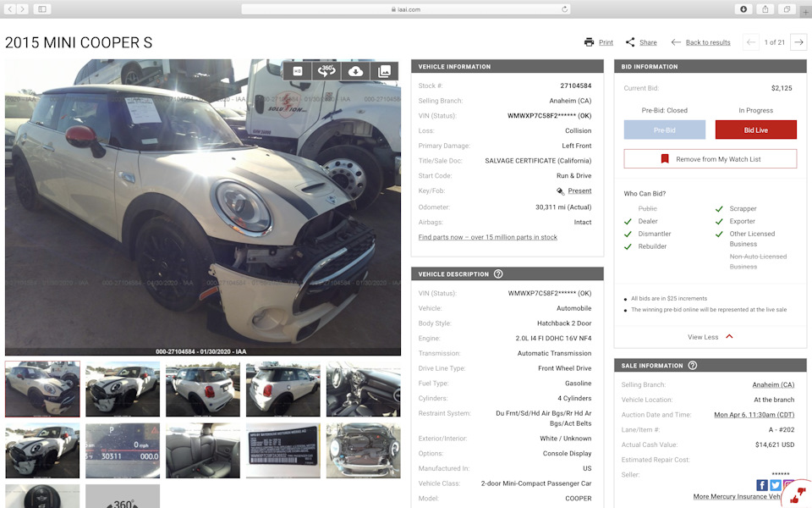Click Remove from My Watch List
The image size is (812, 508).
(x=710, y=158)
